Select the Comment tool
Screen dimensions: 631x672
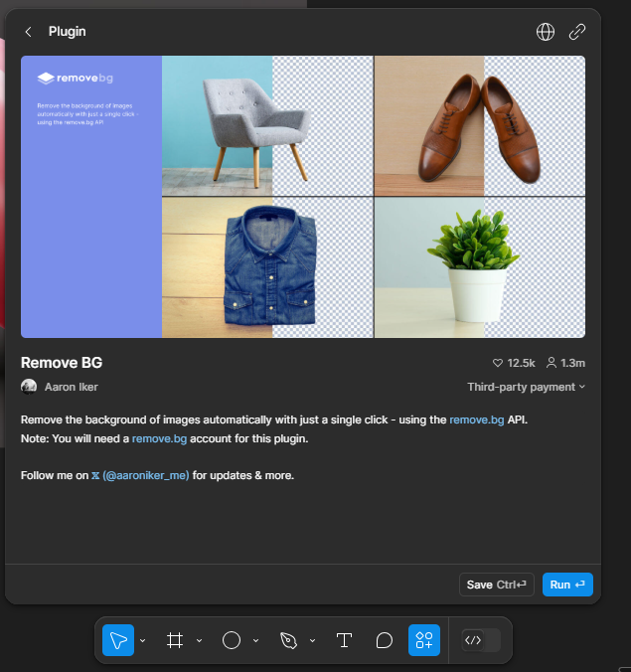[385, 640]
